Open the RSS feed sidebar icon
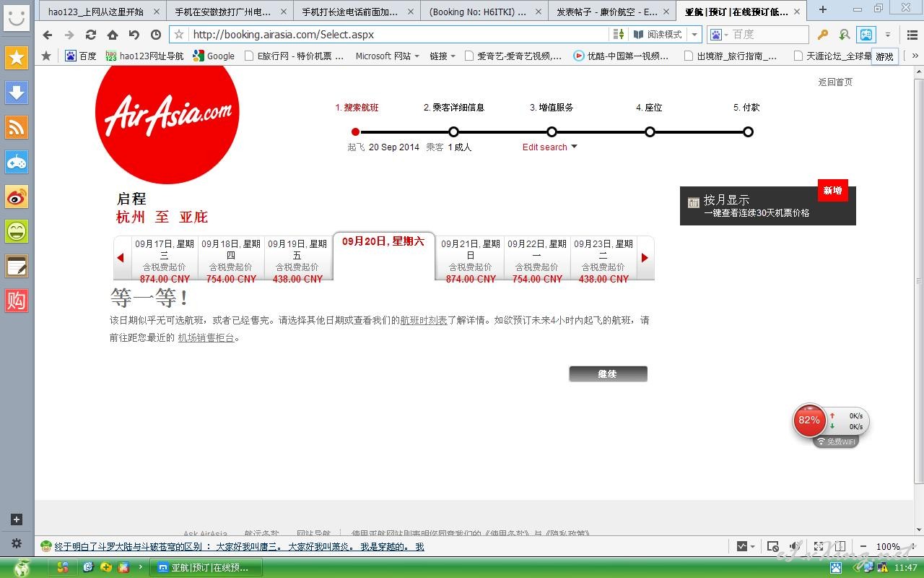The image size is (924, 578). click(17, 127)
